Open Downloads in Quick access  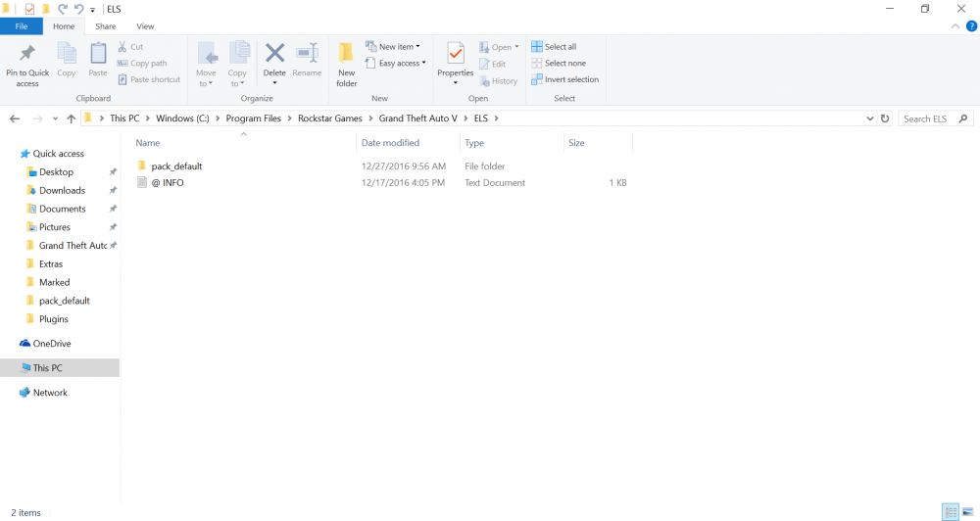(62, 191)
